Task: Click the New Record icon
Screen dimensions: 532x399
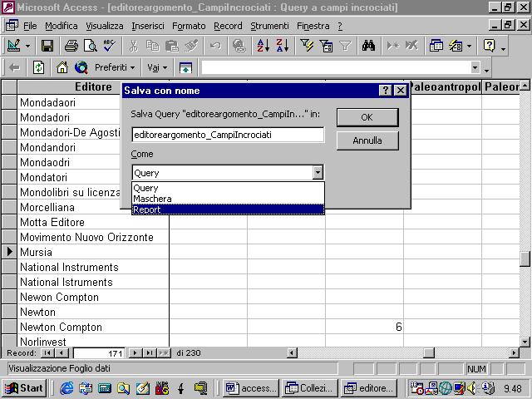Action: pos(393,46)
